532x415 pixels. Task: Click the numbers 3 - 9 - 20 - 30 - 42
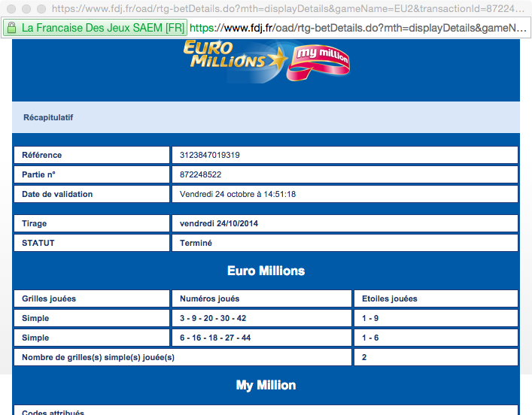tap(213, 318)
